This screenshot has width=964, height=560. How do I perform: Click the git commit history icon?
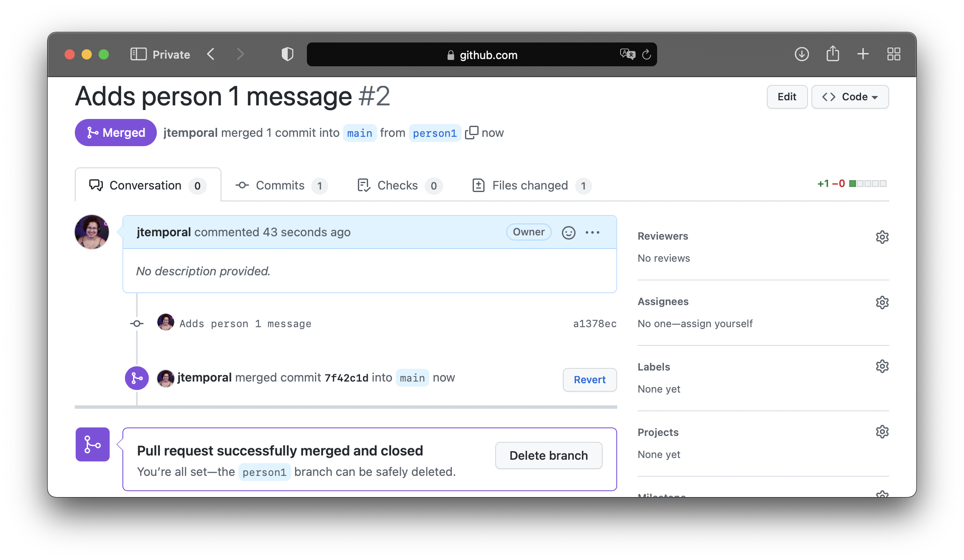(243, 185)
